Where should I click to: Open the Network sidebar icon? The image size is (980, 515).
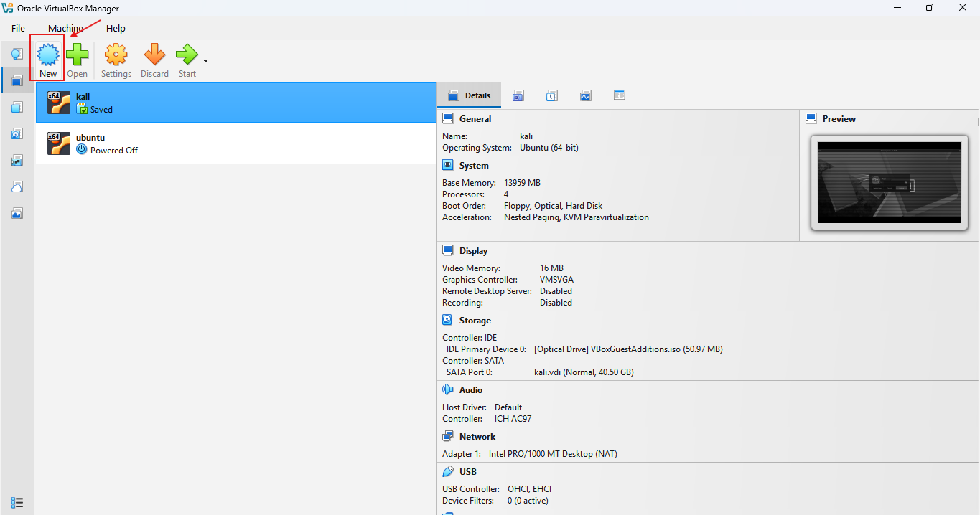17,160
